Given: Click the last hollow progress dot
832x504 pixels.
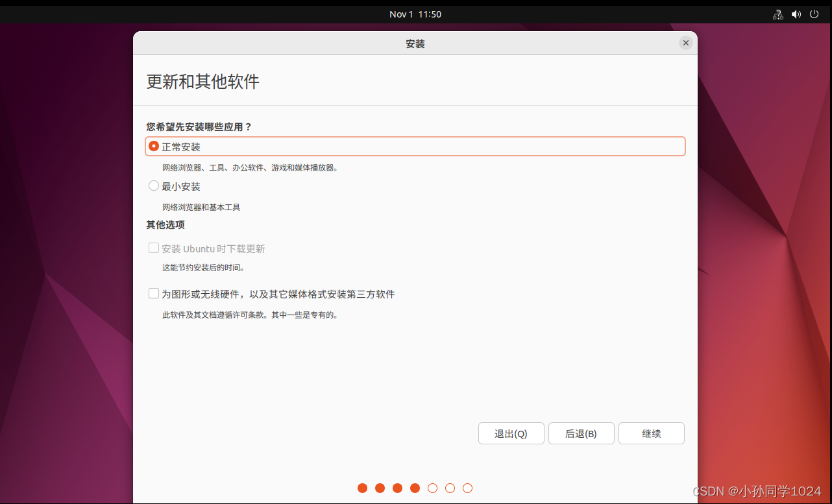Looking at the screenshot, I should [x=468, y=488].
